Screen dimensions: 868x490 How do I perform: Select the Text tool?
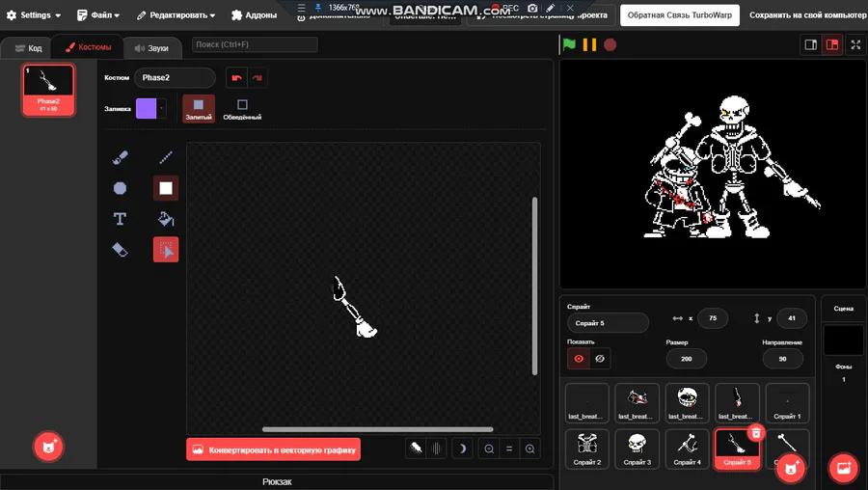click(120, 219)
